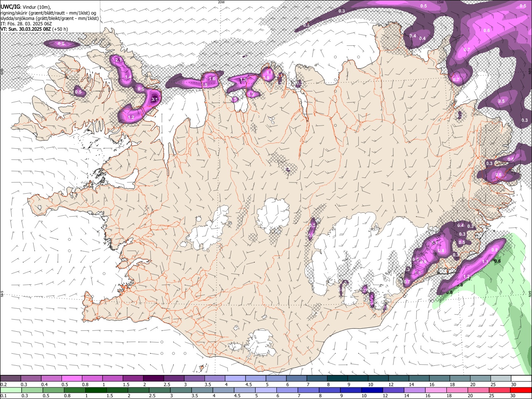Select the deep blue lower swatch between 10 and 12

pos(372,390)
